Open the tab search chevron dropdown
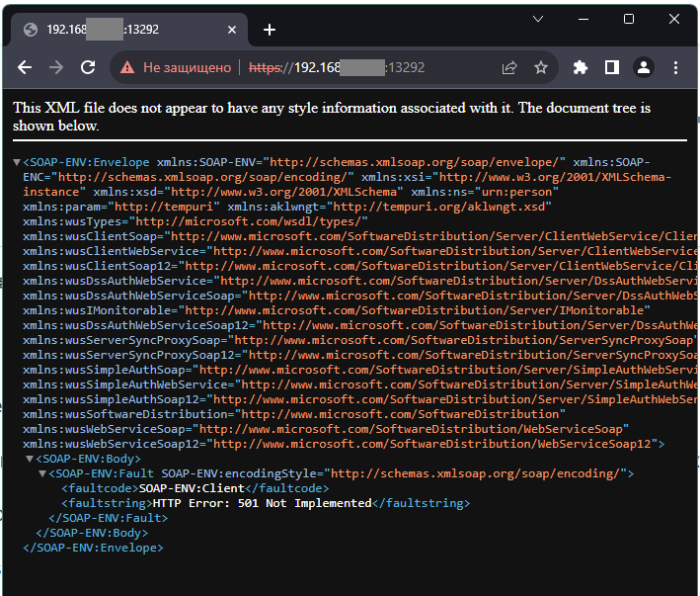Image resolution: width=700 pixels, height=596 pixels. click(536, 19)
